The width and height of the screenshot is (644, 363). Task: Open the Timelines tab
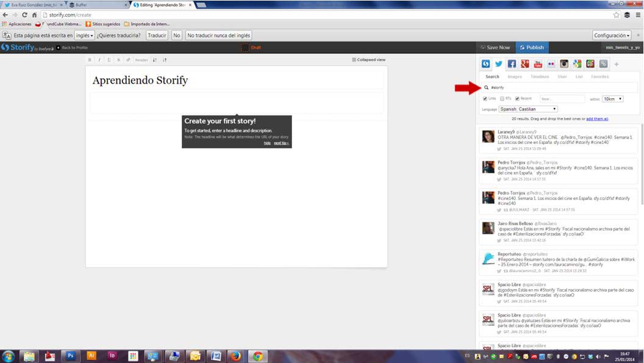[x=540, y=77]
